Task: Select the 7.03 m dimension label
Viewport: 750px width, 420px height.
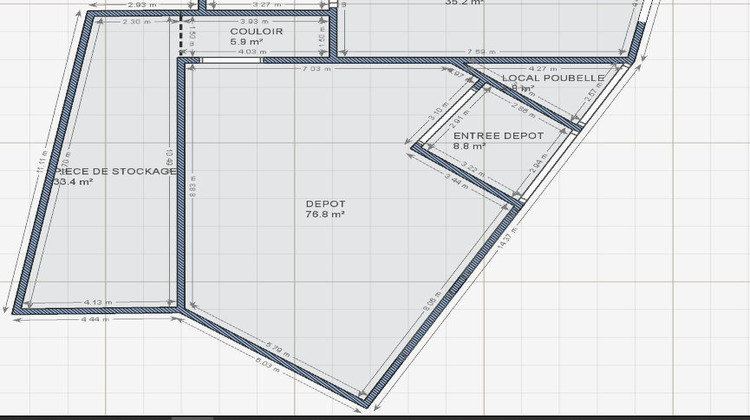Action: coord(314,68)
